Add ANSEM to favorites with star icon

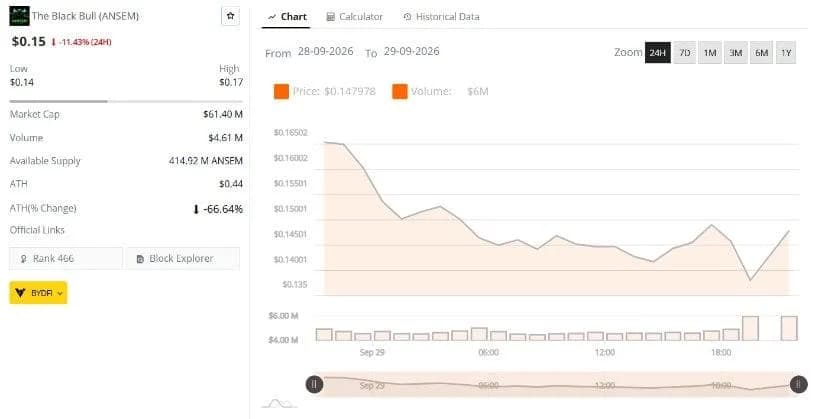[230, 16]
